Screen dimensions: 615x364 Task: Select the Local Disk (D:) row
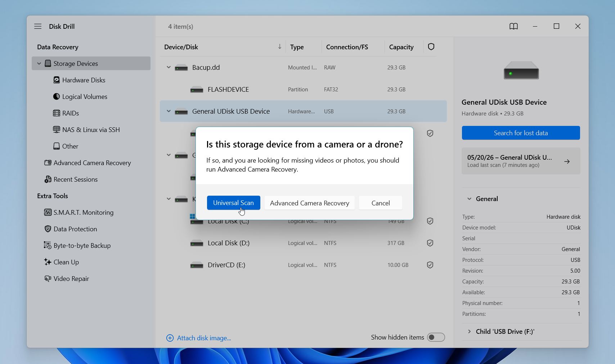(x=303, y=243)
